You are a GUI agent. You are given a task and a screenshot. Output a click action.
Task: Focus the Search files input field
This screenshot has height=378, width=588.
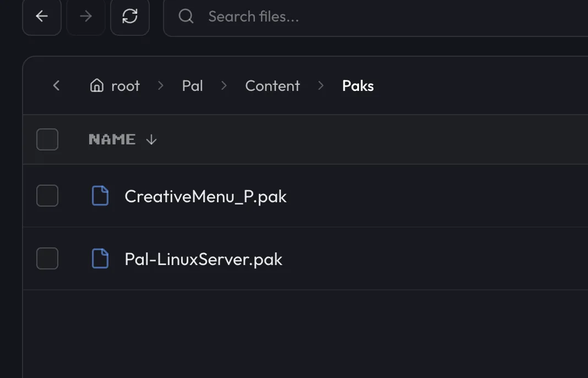(375, 17)
